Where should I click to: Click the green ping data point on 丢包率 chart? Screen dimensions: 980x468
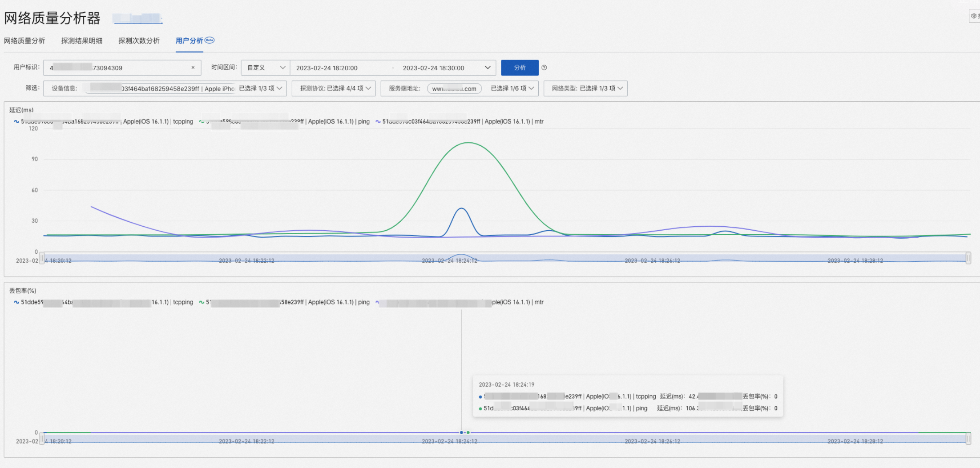coord(468,432)
